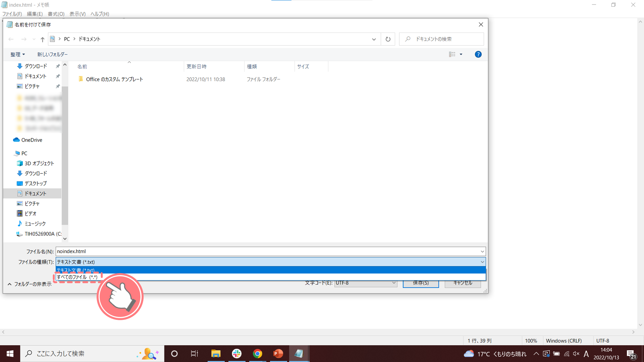Screen dimensions: 644x362
Task: Open Office のカスタム テンプレート folder
Action: pos(114,79)
